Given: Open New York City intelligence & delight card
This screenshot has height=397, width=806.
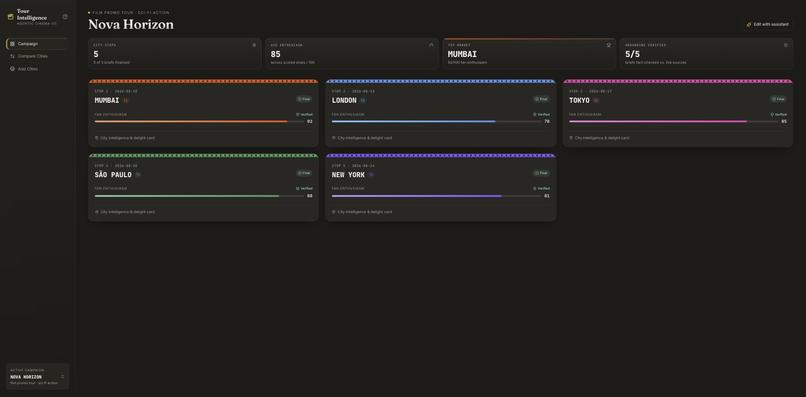Looking at the screenshot, I should point(362,212).
